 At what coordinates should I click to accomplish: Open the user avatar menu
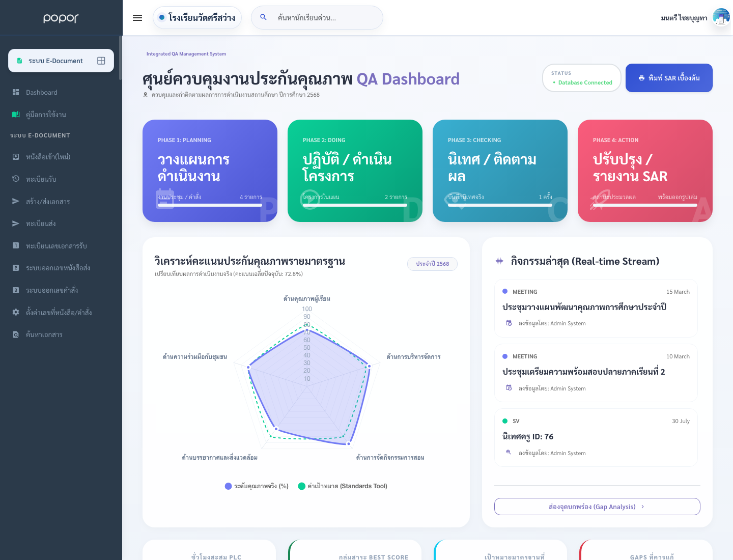click(x=721, y=18)
